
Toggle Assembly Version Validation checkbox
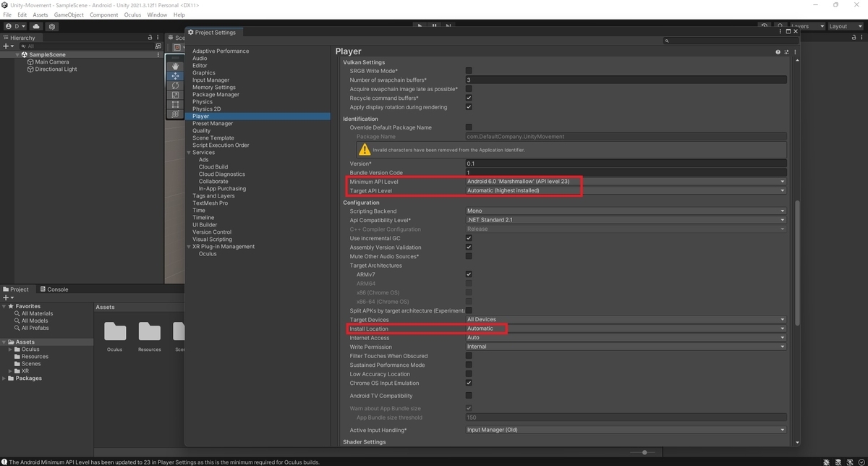pos(469,247)
